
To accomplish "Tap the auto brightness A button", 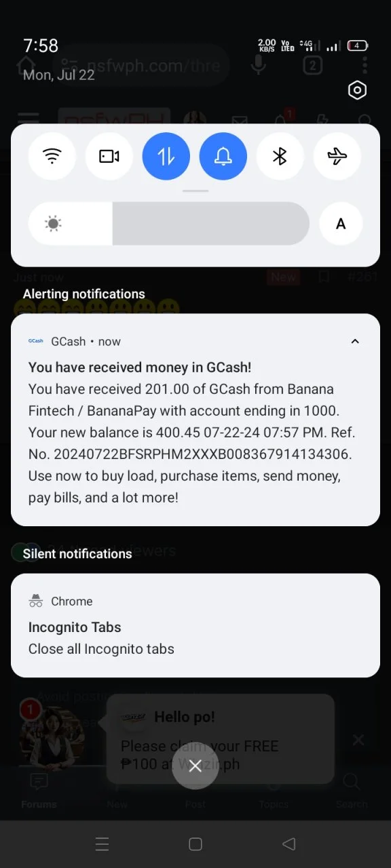I will 341,224.
